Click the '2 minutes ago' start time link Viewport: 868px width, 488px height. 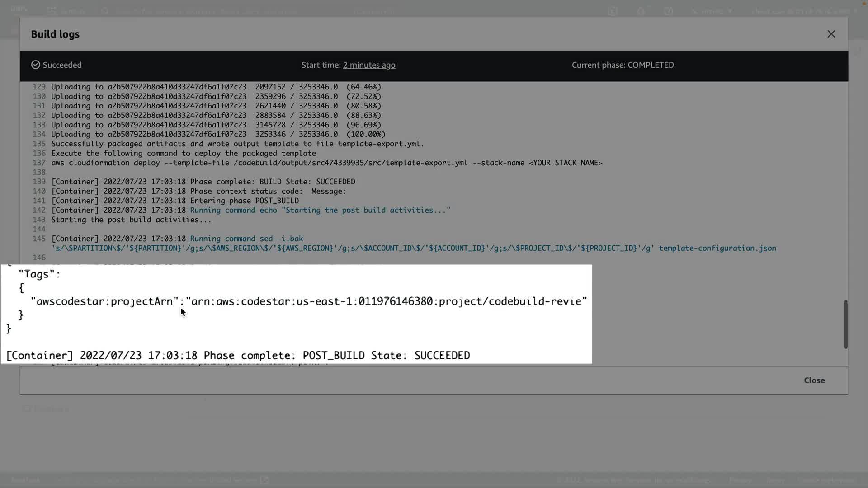pos(369,65)
